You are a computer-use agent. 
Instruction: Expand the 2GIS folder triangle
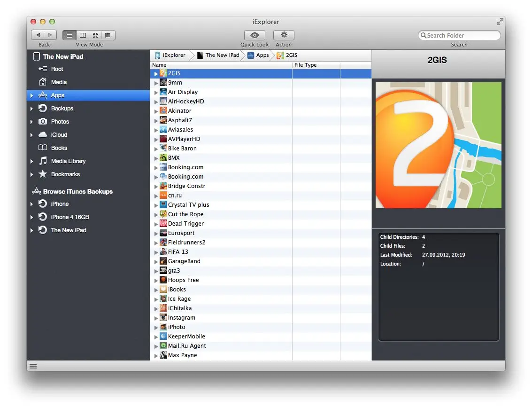coord(156,73)
